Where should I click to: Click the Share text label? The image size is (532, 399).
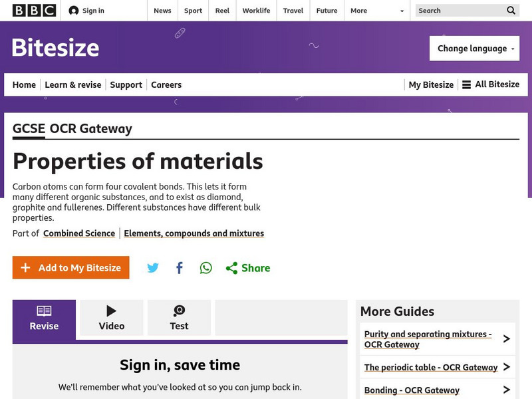pyautogui.click(x=256, y=268)
